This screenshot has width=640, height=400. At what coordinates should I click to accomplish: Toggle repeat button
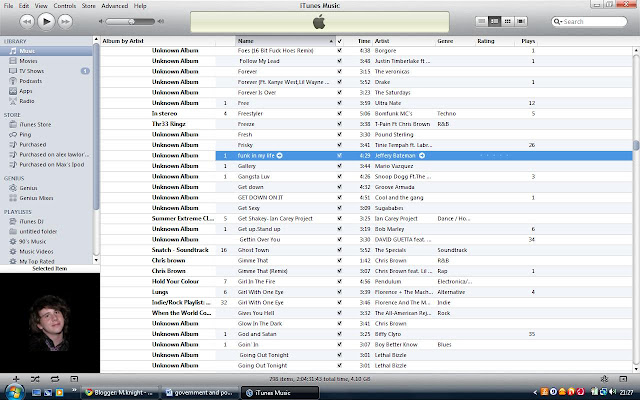(55, 379)
